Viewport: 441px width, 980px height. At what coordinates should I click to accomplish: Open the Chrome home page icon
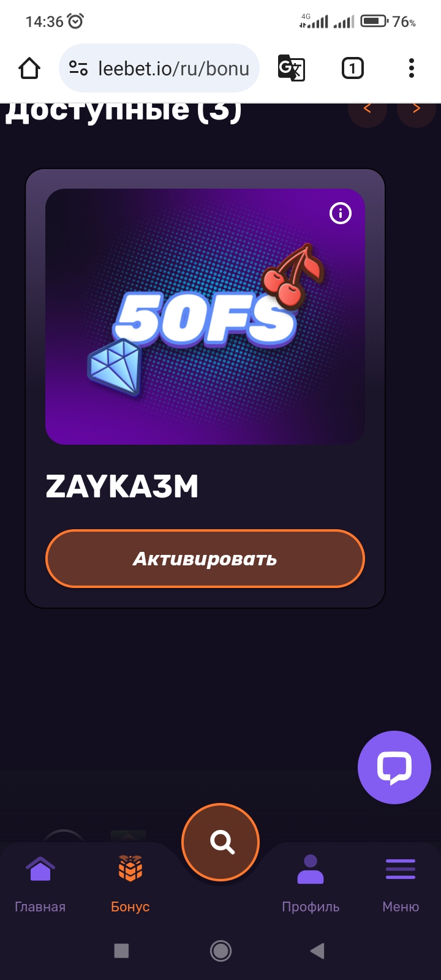click(x=29, y=69)
